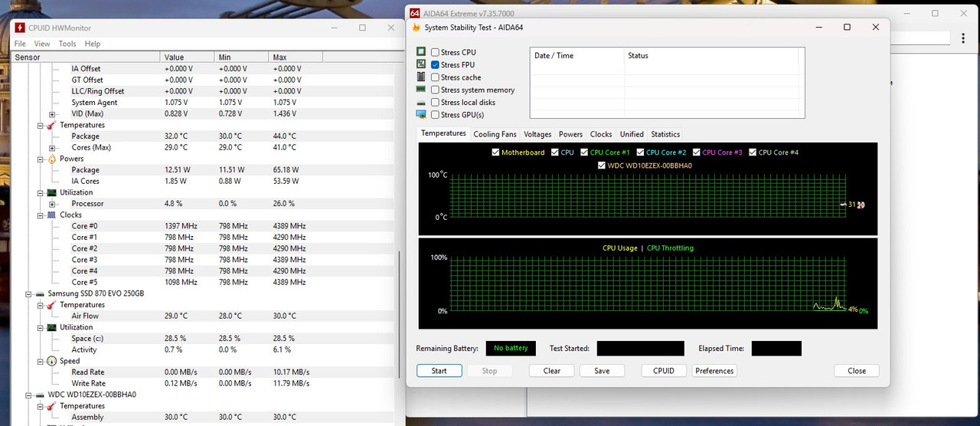Open Preferences in the stability test
Screen dimensions: 980x426
(714, 371)
